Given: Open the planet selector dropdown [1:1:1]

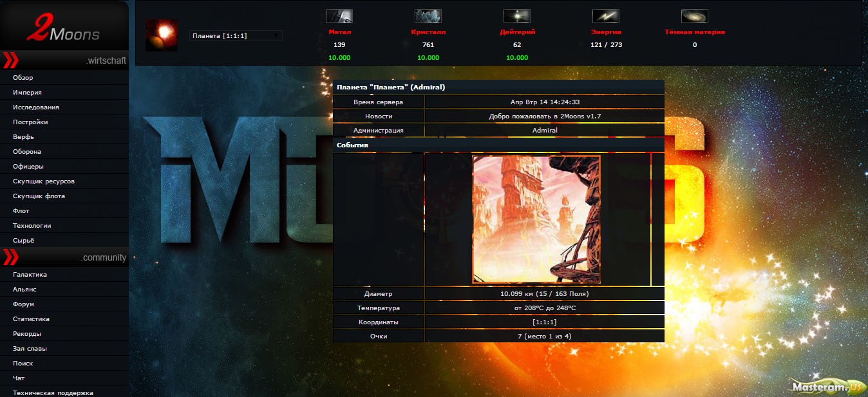Looking at the screenshot, I should coord(236,35).
